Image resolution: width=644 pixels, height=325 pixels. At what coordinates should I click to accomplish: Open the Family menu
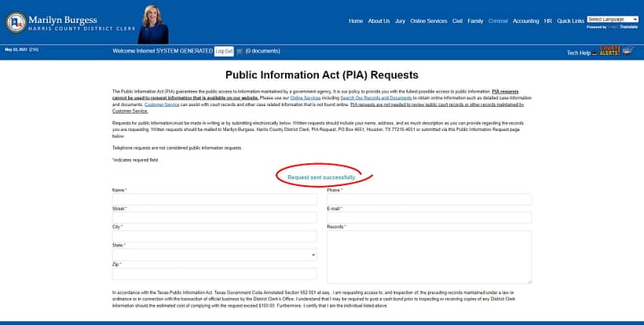coord(475,21)
